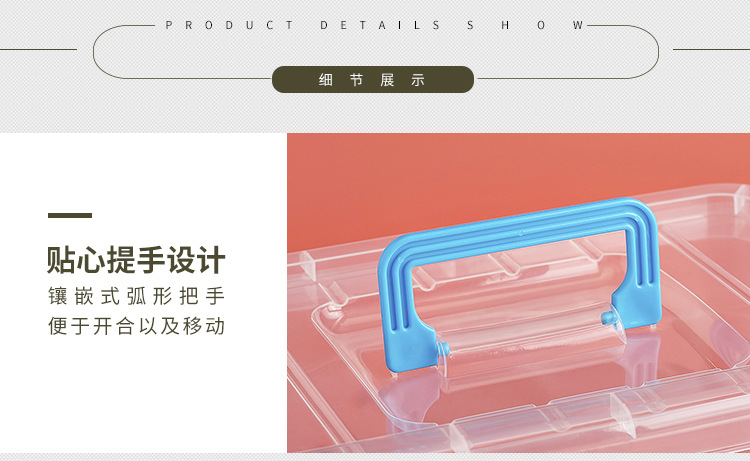Viewport: 750px width, 461px height.
Task: Click the 示 character in the badge
Action: tap(418, 80)
